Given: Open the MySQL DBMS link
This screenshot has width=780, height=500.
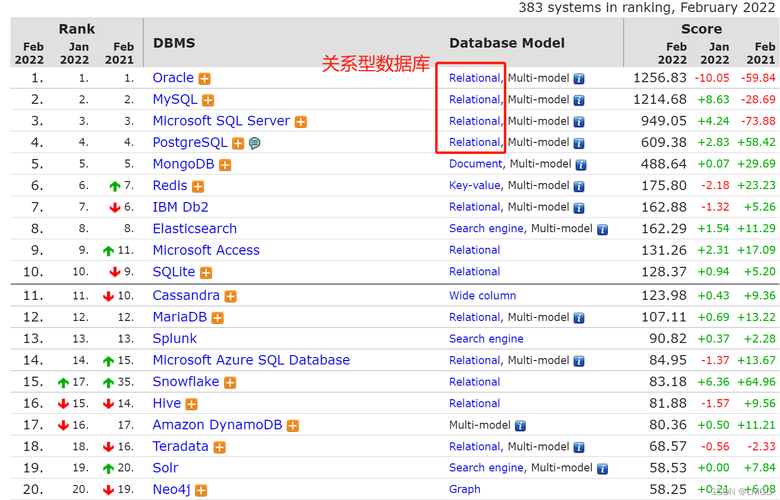Looking at the screenshot, I should tap(175, 100).
